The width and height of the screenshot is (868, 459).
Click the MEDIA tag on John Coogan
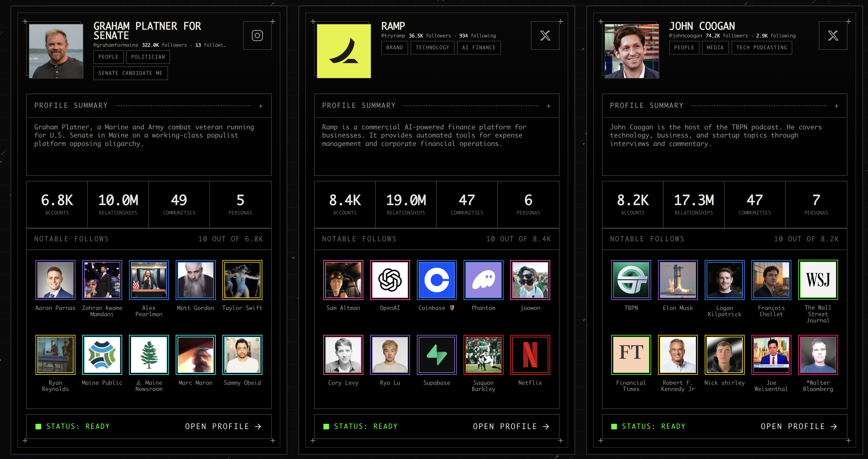click(715, 47)
